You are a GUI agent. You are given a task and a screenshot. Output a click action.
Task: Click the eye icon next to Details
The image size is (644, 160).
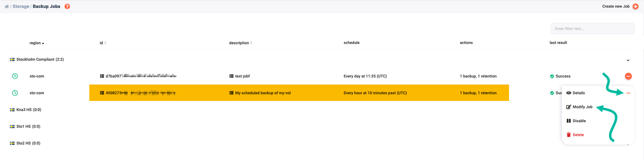click(x=569, y=93)
